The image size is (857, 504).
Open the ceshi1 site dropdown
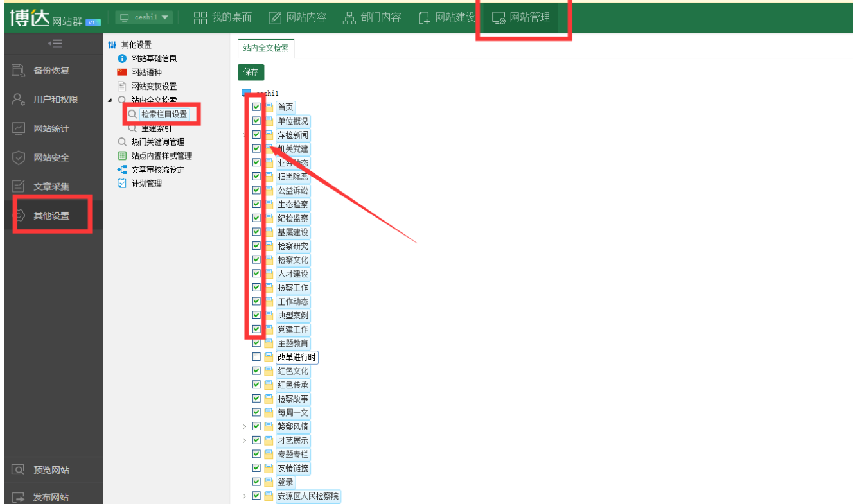pos(144,17)
